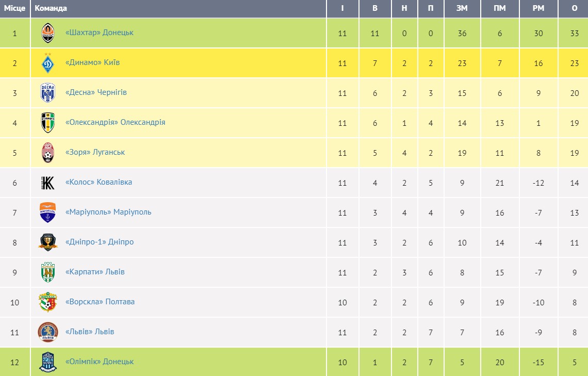Click the Dnipro-1 club logo
This screenshot has width=588, height=376.
[48, 242]
